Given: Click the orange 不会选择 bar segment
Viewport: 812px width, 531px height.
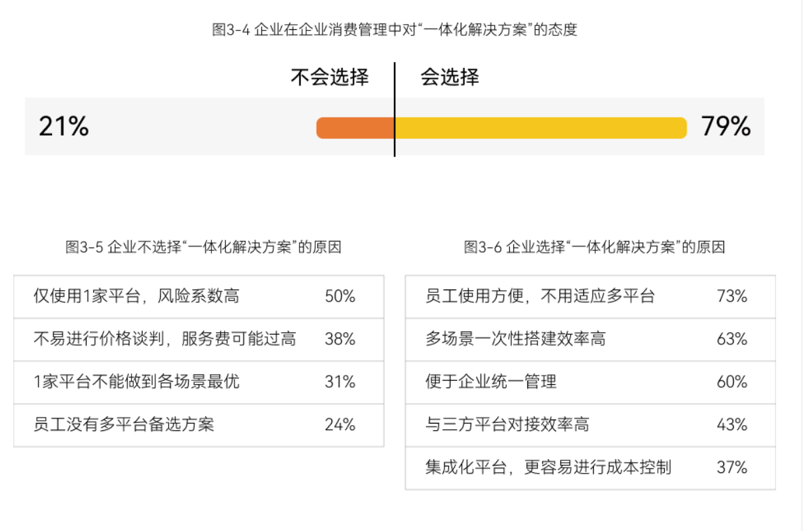Looking at the screenshot, I should pyautogui.click(x=355, y=128).
